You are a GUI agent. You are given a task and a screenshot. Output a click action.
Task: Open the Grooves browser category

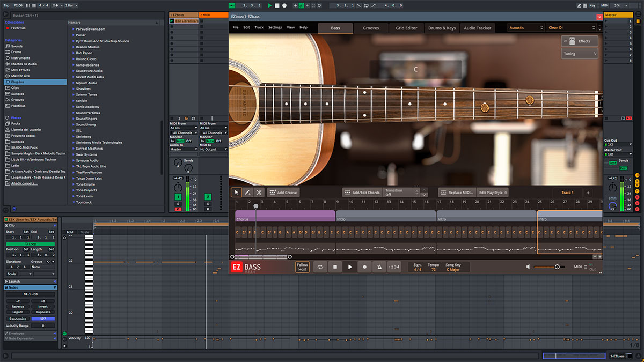tap(18, 100)
